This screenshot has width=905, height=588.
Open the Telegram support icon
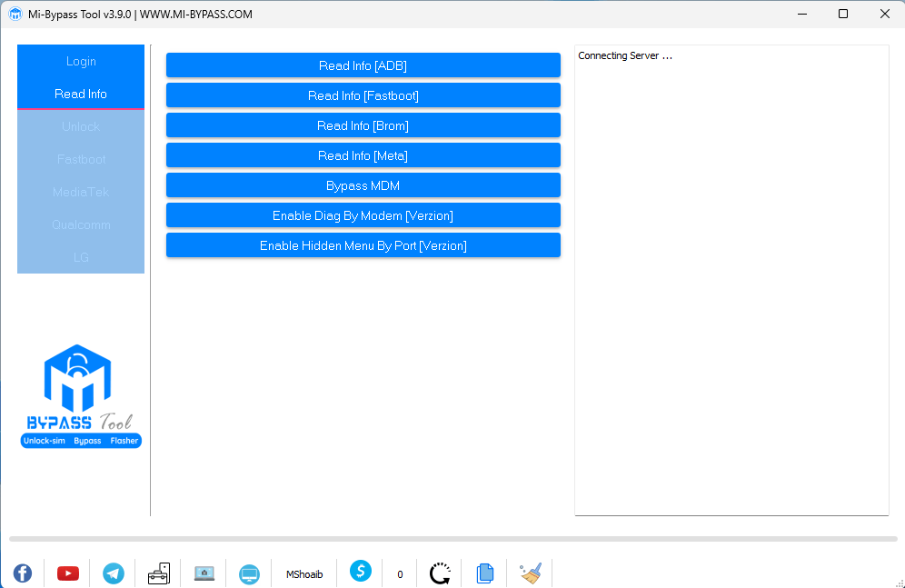tap(114, 573)
